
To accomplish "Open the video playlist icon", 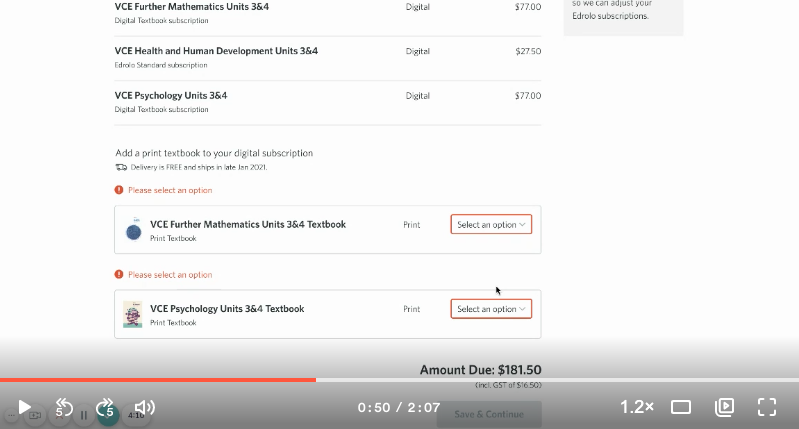I will click(724, 407).
